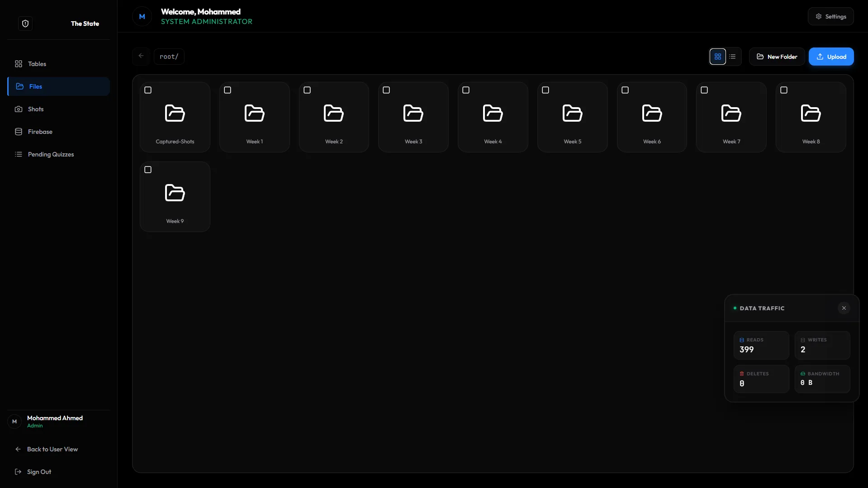The height and width of the screenshot is (488, 868).
Task: Open the Week 3 folder icon
Action: pos(413,114)
